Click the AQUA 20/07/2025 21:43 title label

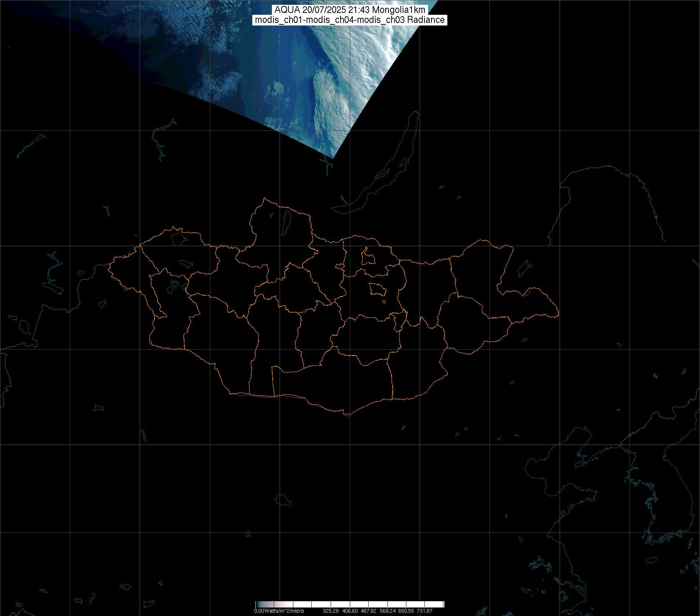[350, 10]
